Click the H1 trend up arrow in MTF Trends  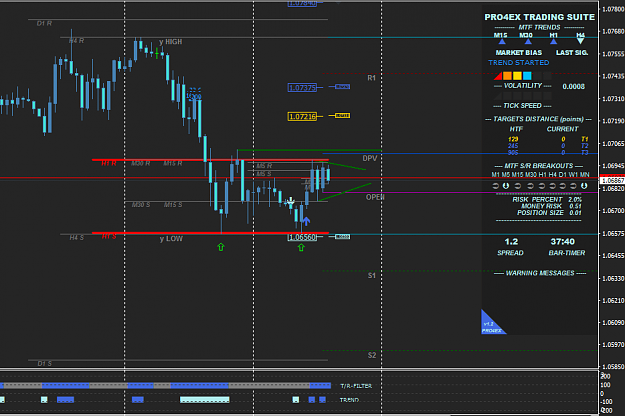tap(553, 41)
